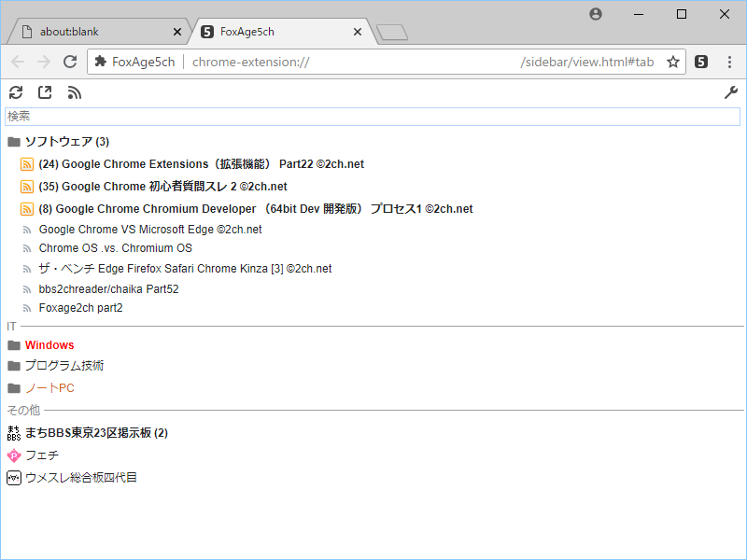Select the まちBBS東京23区掲示板 (2) board

(95, 433)
